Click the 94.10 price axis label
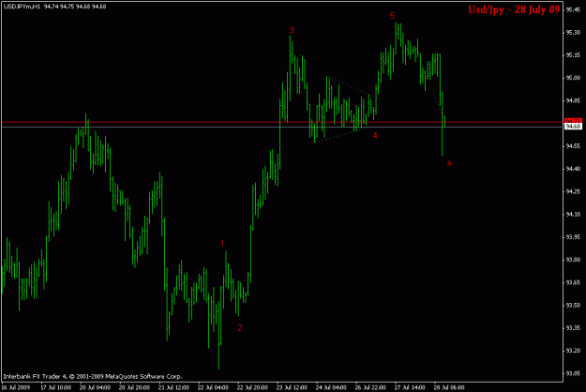This screenshot has width=586, height=392. click(573, 215)
